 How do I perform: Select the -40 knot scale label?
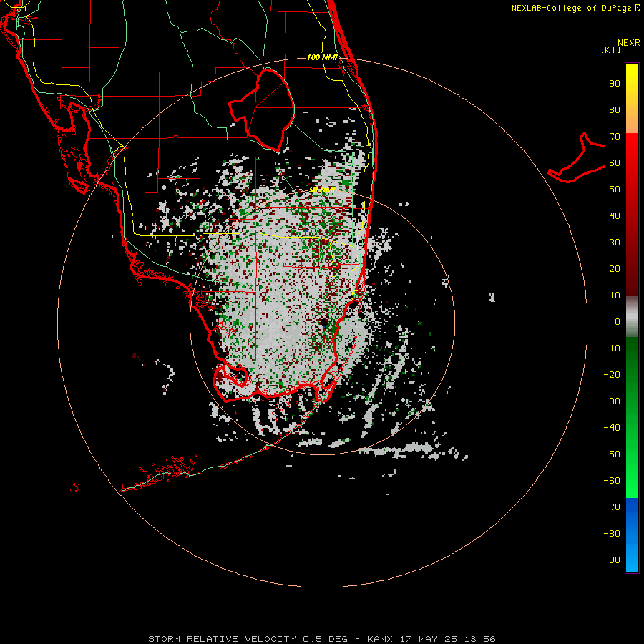(x=612, y=428)
